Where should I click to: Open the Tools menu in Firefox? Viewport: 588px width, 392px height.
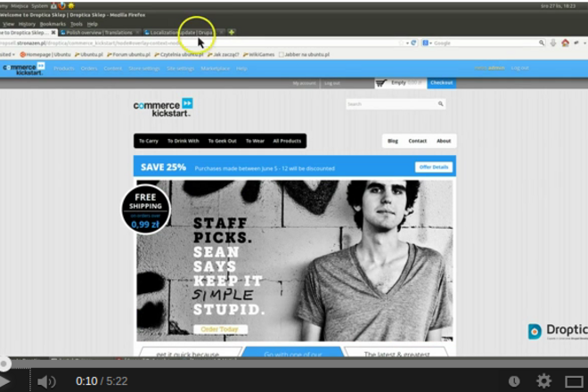(77, 24)
